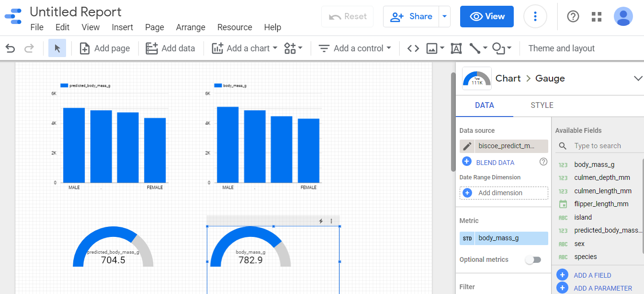Click the BLEND DATA link
Screen dimensions: 644x294
tap(495, 162)
